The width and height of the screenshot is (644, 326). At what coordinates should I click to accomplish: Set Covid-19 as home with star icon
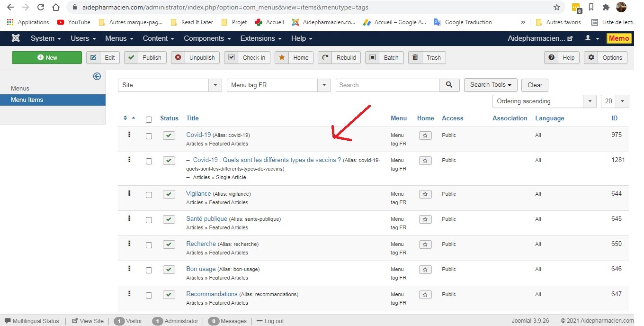[425, 136]
